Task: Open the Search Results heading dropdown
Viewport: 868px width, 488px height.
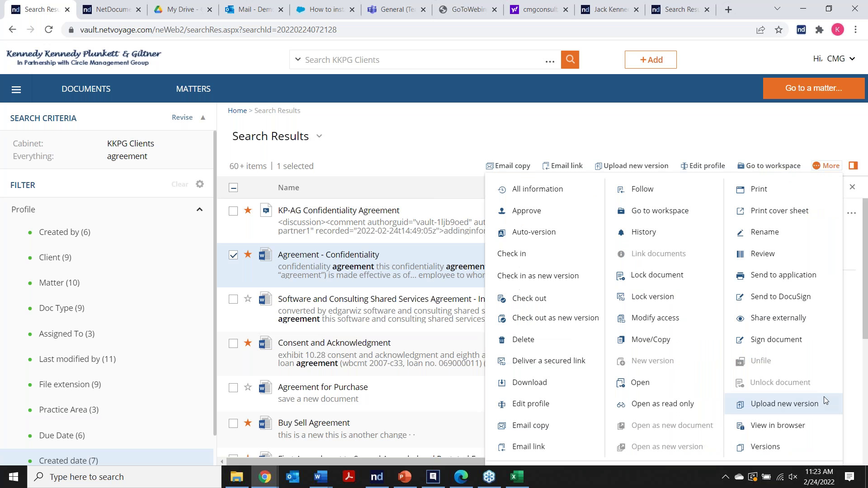Action: [x=319, y=136]
